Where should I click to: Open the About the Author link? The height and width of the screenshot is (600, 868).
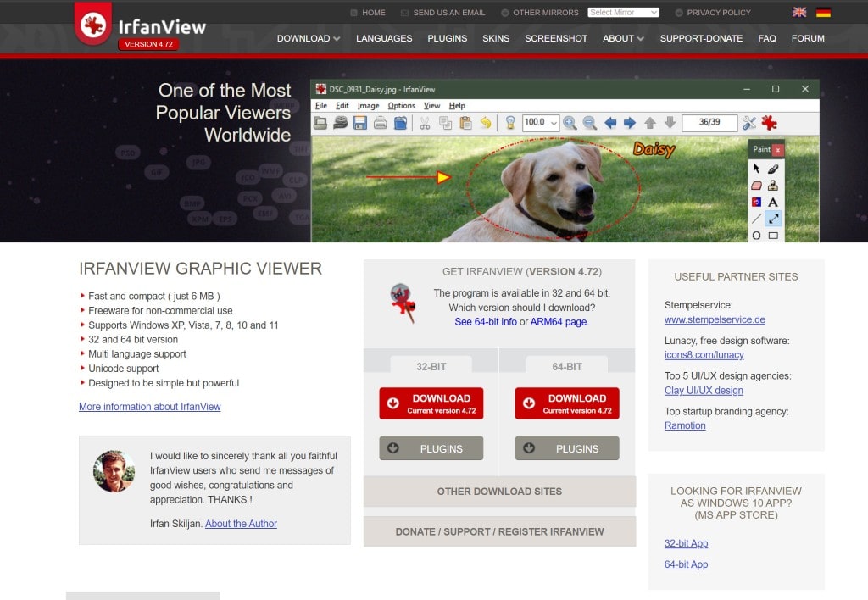coord(241,524)
